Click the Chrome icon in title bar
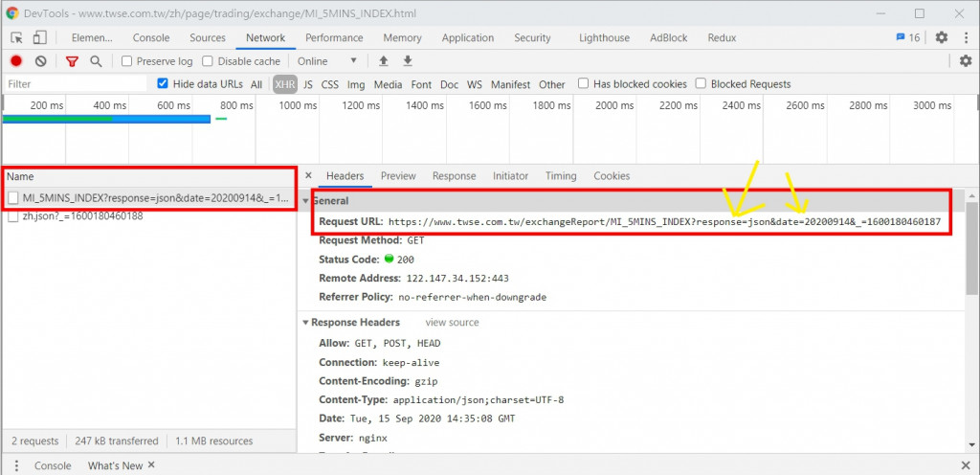 (11, 13)
